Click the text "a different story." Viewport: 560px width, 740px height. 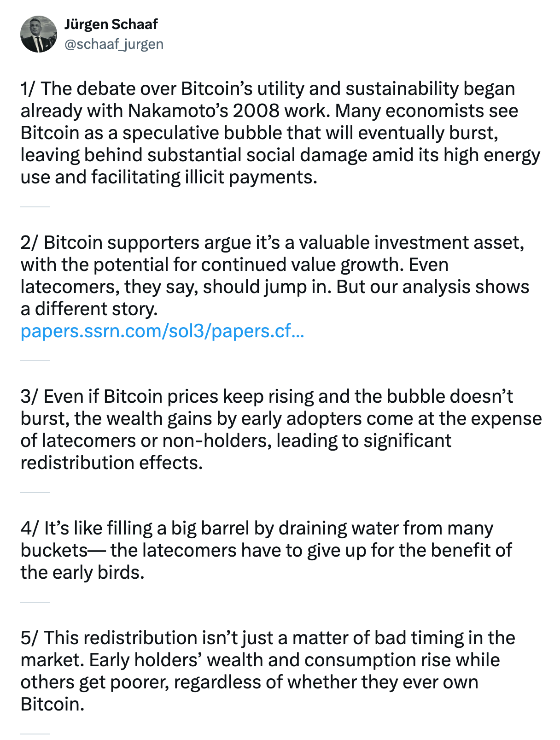tap(89, 309)
